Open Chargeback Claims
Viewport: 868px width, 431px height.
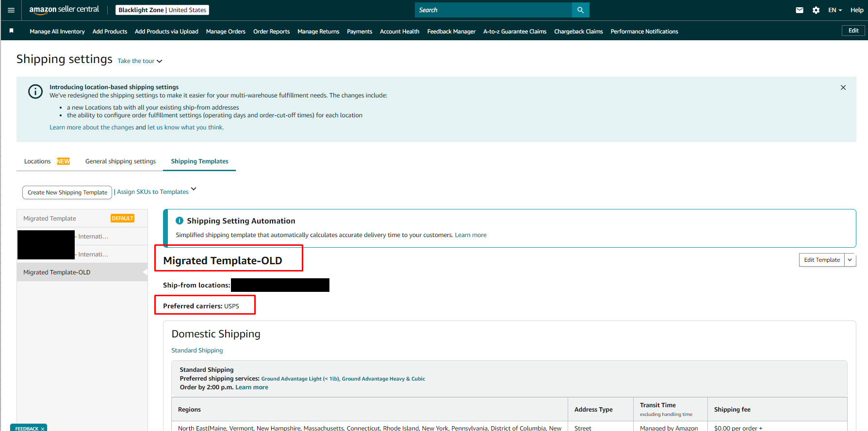coord(578,32)
